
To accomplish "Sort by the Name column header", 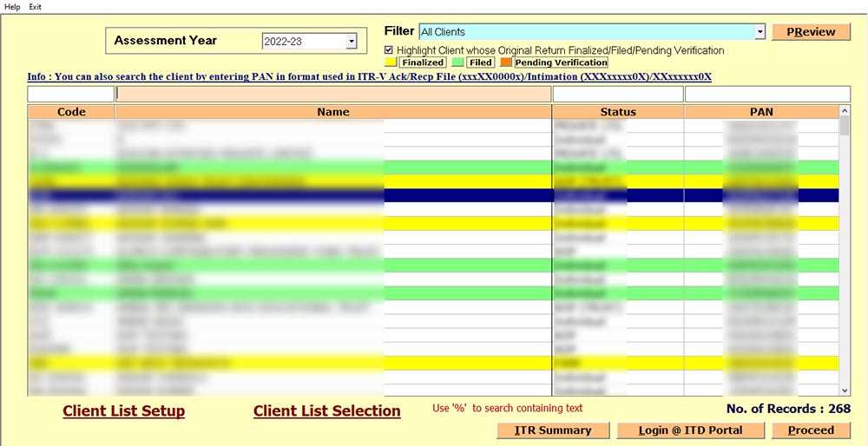I will [x=333, y=112].
